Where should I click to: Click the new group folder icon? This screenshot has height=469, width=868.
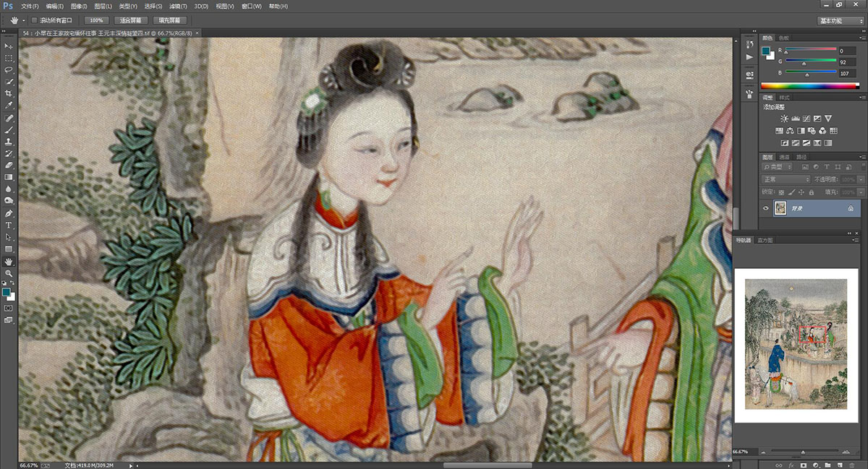pos(827,465)
